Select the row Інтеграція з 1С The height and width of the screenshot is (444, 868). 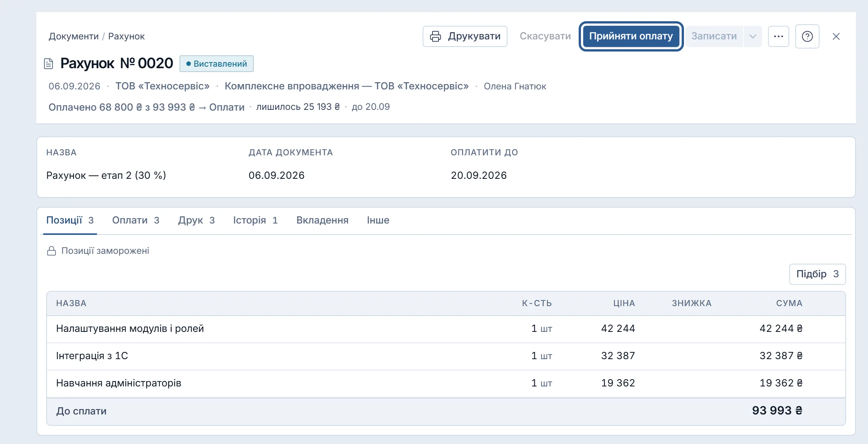[x=446, y=356]
